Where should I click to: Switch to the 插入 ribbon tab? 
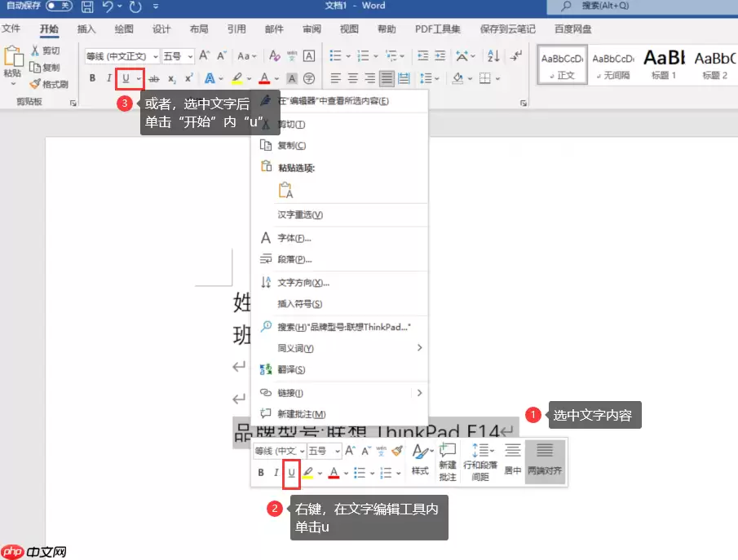(86, 29)
